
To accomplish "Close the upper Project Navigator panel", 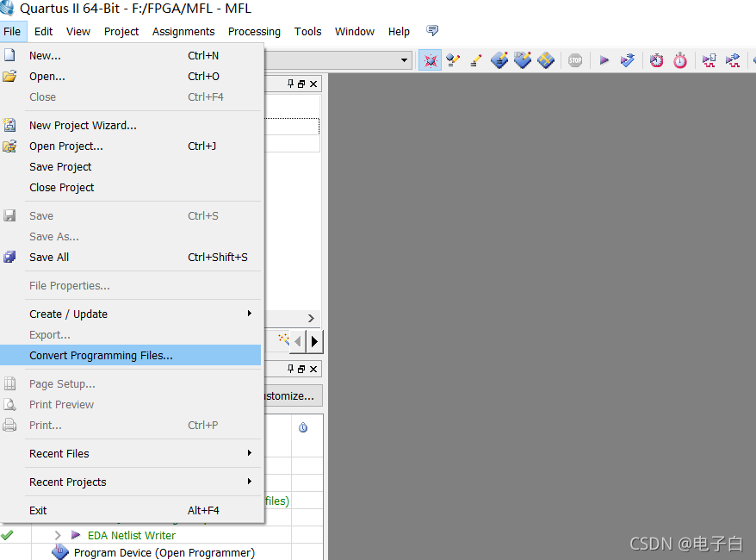I will point(313,84).
